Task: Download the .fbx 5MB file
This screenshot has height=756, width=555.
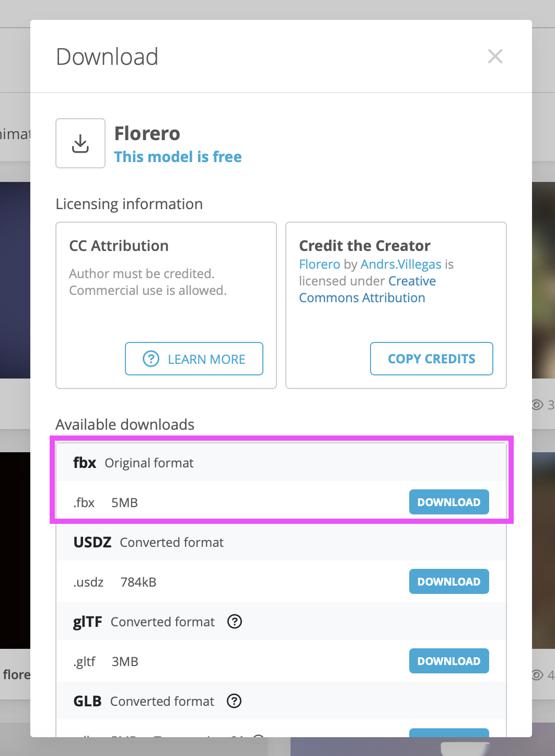Action: (448, 502)
